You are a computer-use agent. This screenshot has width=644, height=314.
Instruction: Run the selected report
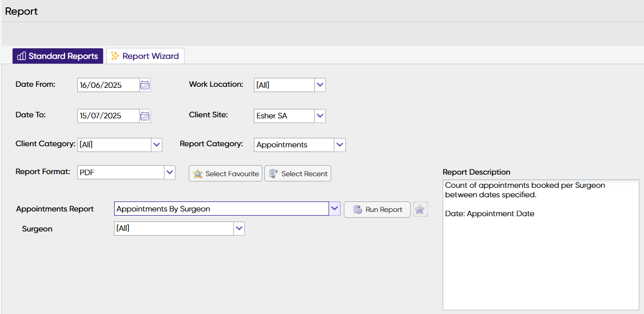(x=377, y=209)
